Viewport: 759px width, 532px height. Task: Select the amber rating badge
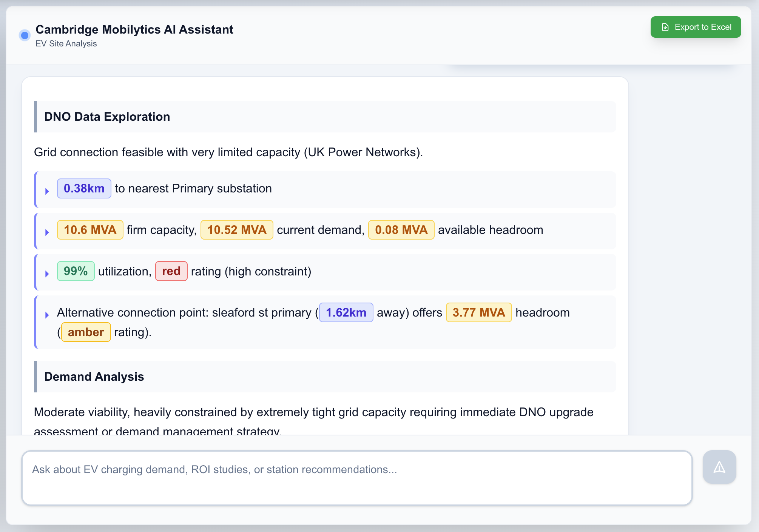(x=85, y=332)
